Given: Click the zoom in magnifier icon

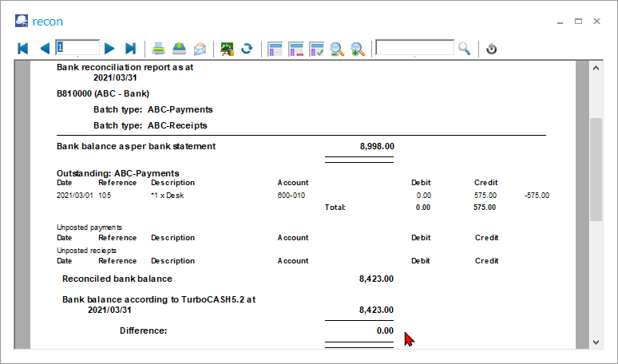Looking at the screenshot, I should pyautogui.click(x=359, y=49).
